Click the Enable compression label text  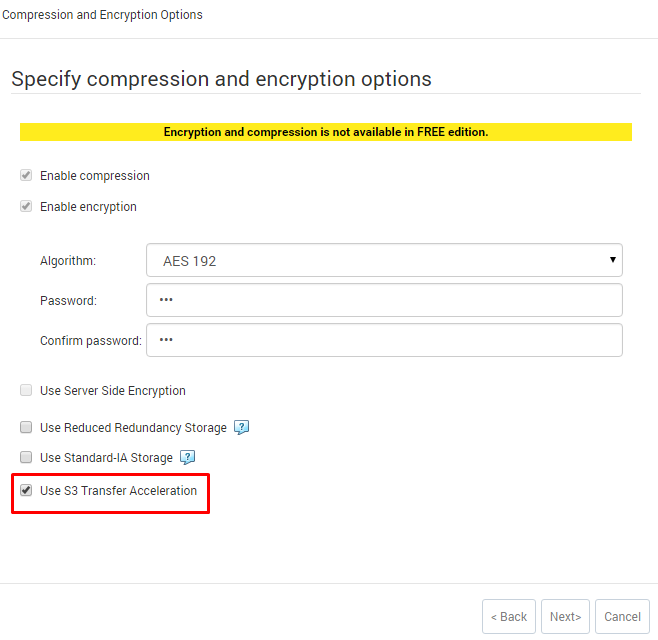pyautogui.click(x=95, y=175)
